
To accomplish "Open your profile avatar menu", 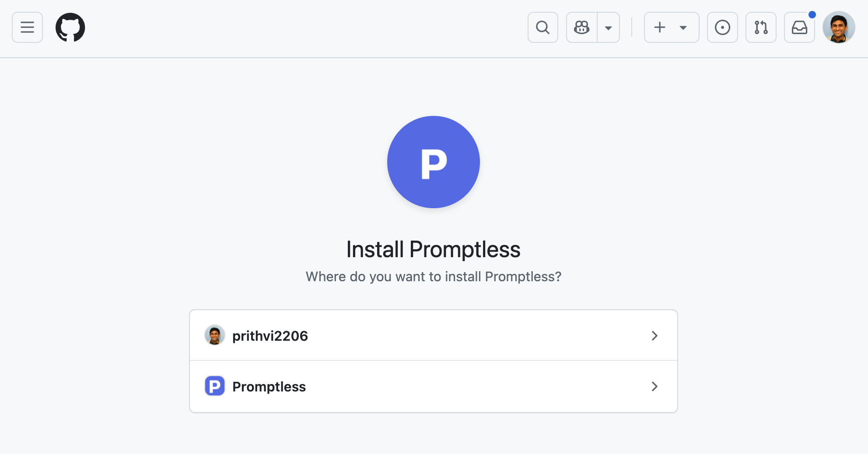I will [x=838, y=27].
